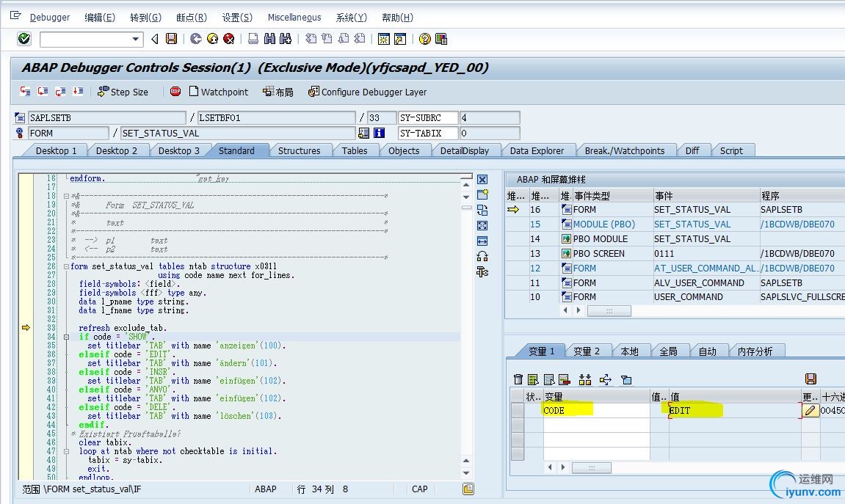This screenshot has height=504, width=845.
Task: Collapse the 'if code = SHOW' block
Action: coord(66,337)
